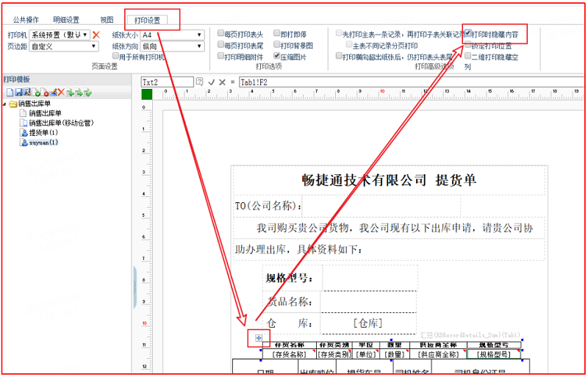Click the formula bar containing Tab1!F2

tap(412, 82)
